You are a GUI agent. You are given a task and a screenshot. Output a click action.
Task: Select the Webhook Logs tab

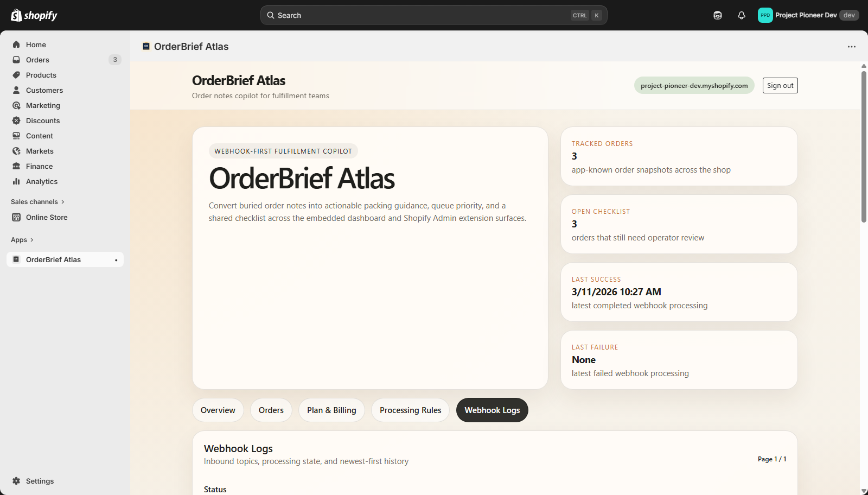point(492,410)
